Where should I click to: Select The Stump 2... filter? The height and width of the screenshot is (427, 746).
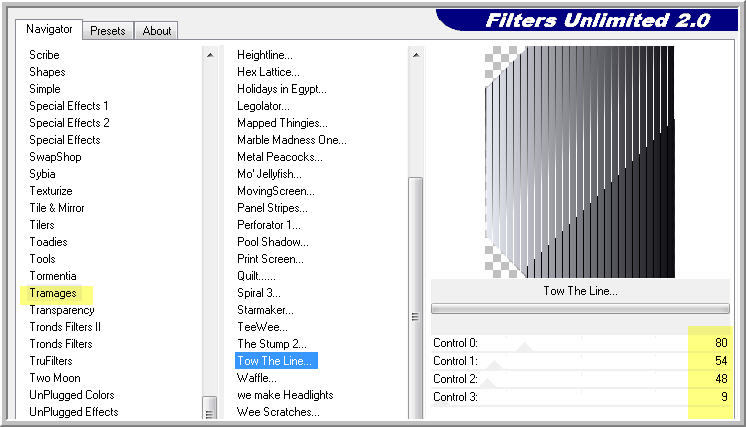272,344
